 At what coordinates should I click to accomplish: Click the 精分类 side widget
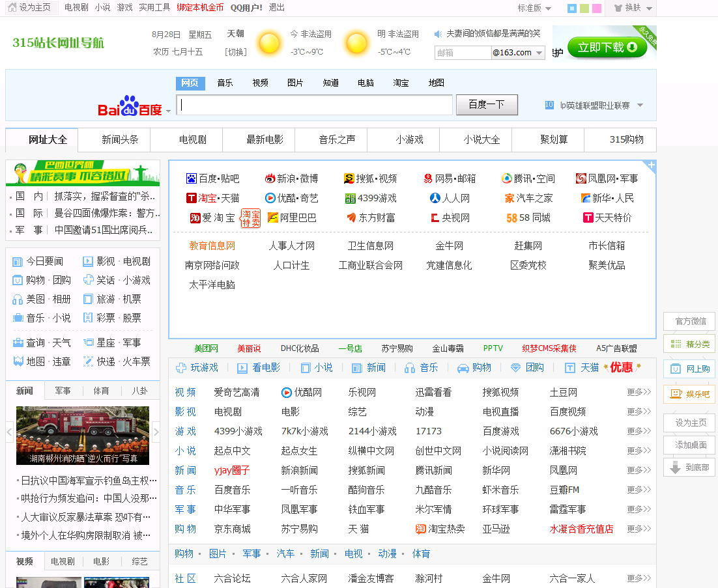click(691, 344)
